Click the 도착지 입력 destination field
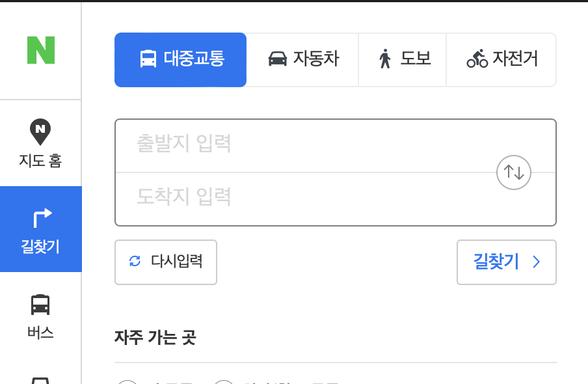588x384 pixels. click(x=335, y=199)
